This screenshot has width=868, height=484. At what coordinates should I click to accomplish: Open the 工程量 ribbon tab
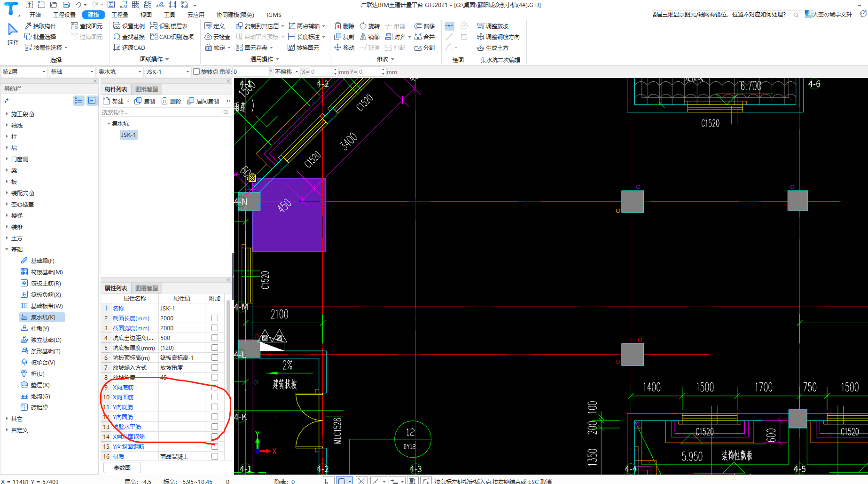pyautogui.click(x=120, y=15)
